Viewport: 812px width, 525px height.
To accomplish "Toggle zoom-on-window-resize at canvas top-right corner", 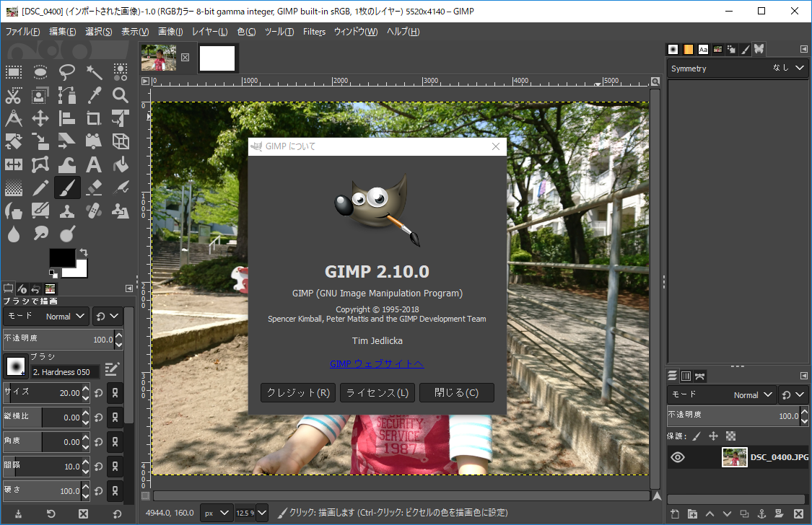I will point(655,81).
